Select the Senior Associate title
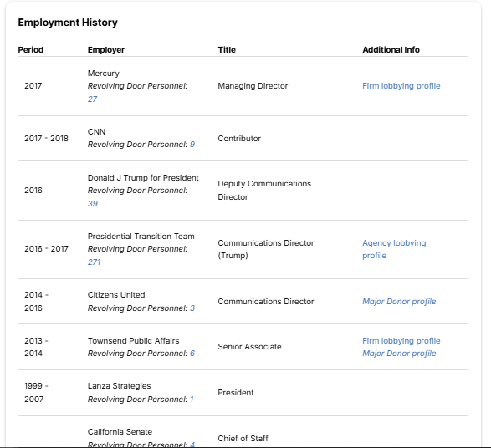 [249, 347]
